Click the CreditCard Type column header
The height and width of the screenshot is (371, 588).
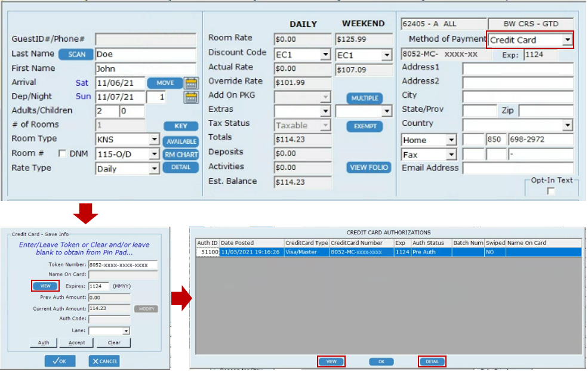[306, 243]
